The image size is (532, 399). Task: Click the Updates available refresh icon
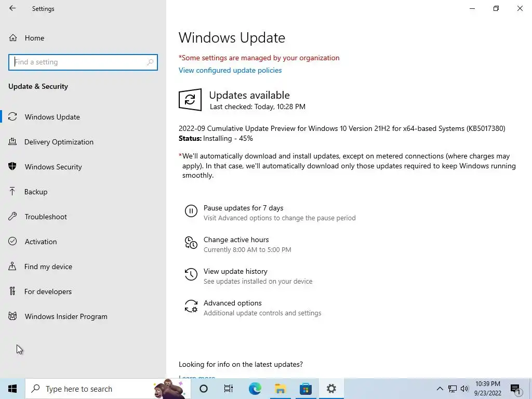[x=190, y=100]
